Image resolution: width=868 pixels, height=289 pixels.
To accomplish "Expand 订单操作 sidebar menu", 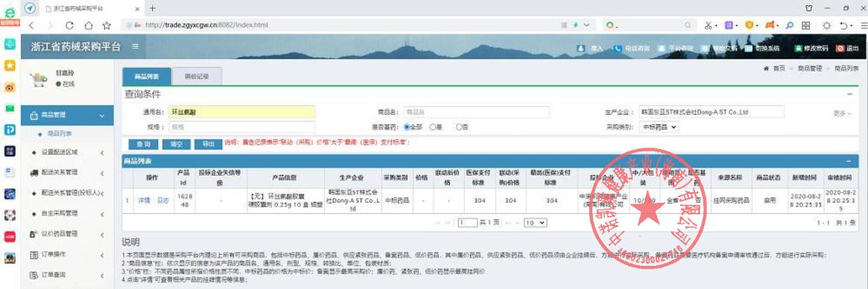I will pyautogui.click(x=67, y=254).
